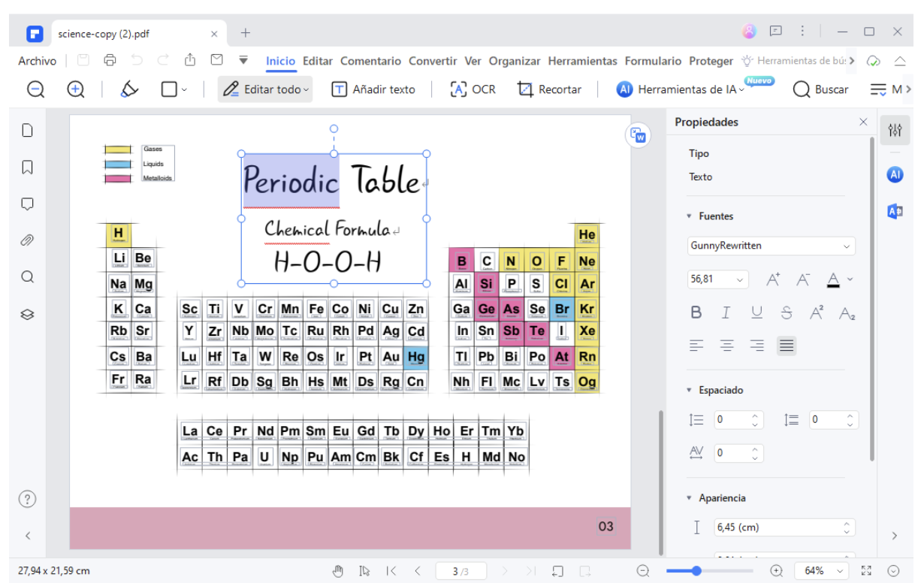924x583 pixels.
Task: Click the zoom out magnifier in toolbar
Action: (35, 89)
